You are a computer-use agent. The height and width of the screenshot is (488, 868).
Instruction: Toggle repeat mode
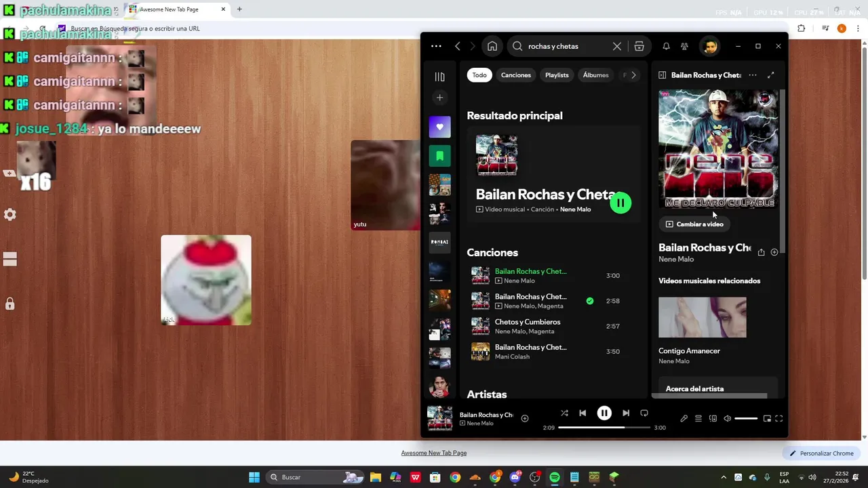[644, 413]
